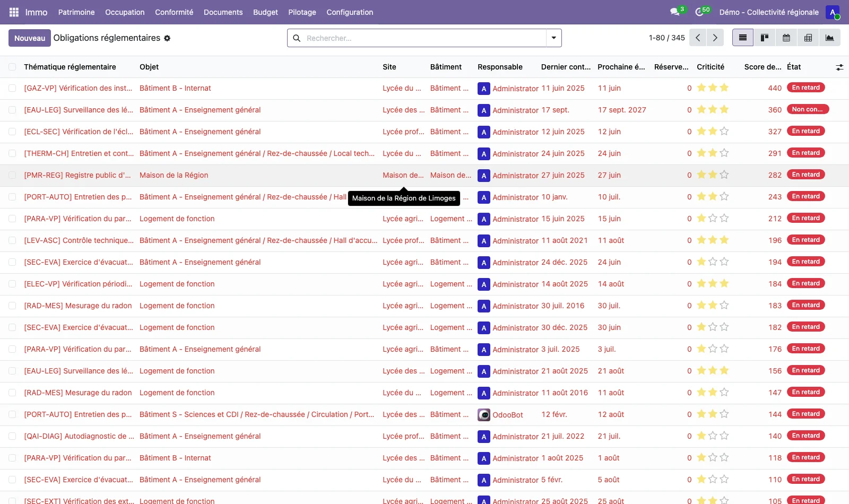This screenshot has height=504, width=849.
Task: Set third criticité star in ECL-SEC row
Action: tap(724, 131)
